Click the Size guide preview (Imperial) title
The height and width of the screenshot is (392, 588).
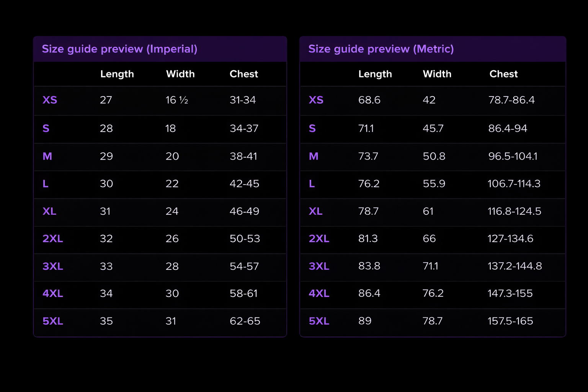119,49
